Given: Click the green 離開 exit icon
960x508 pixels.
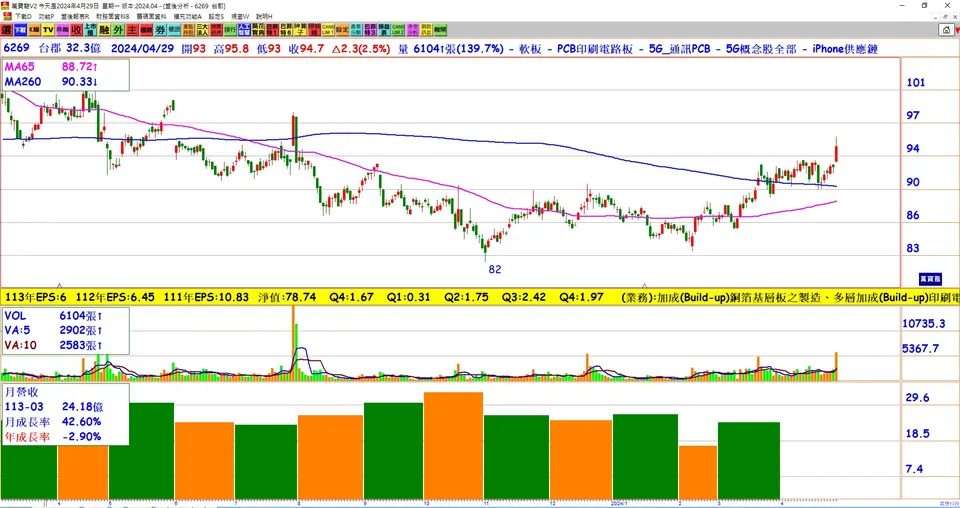Looking at the screenshot, I should [440, 30].
